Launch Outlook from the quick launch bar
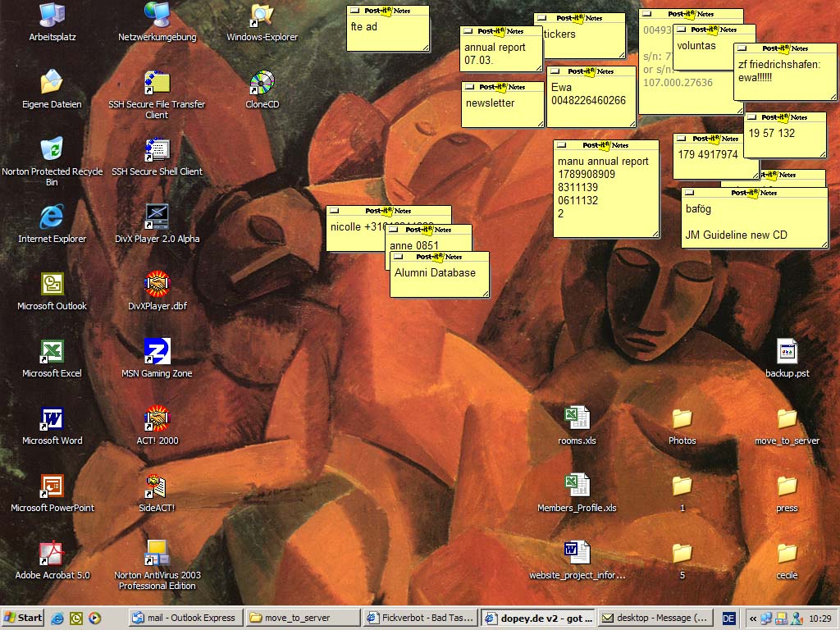 76,619
